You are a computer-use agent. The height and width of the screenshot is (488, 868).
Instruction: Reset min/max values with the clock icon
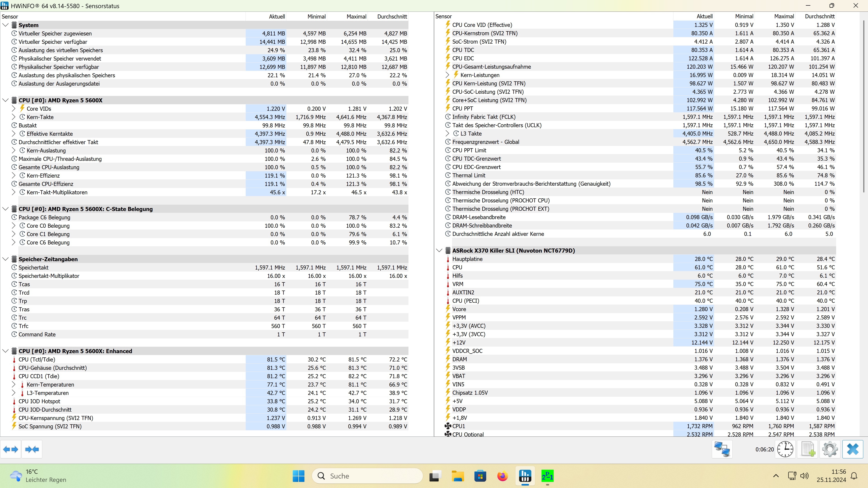coord(785,449)
